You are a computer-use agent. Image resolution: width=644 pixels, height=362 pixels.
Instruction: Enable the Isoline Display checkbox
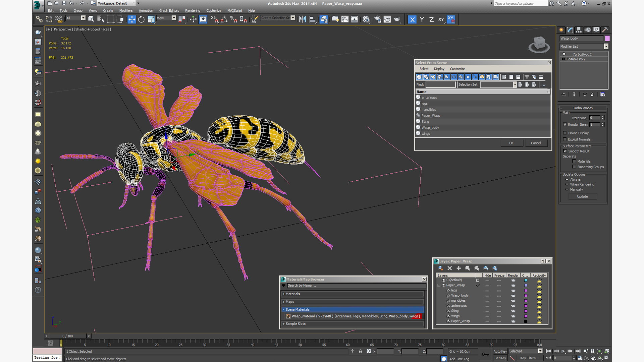click(x=565, y=133)
